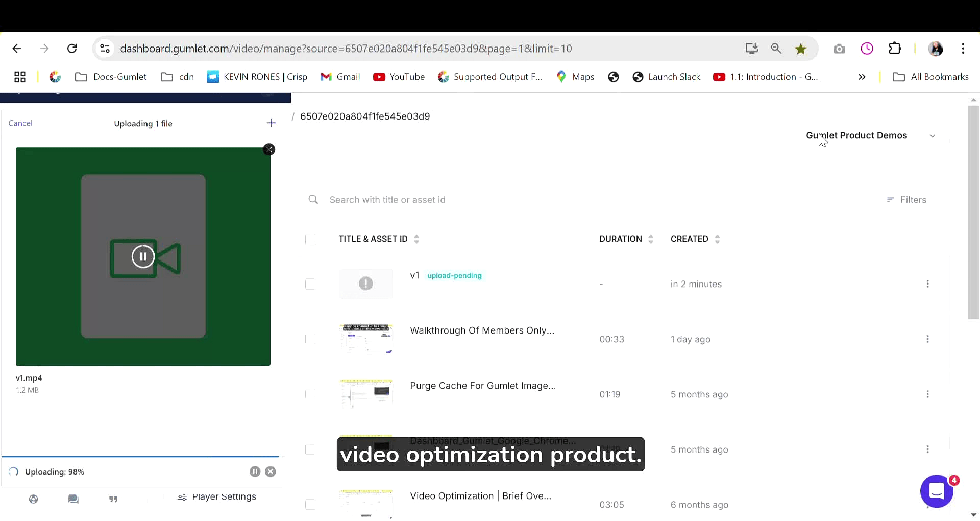This screenshot has width=980, height=521.
Task: Pause the video preview in uploader
Action: pos(143,256)
